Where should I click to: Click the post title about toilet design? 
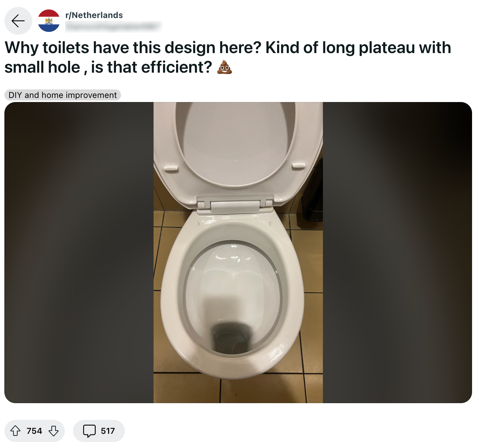tap(227, 57)
